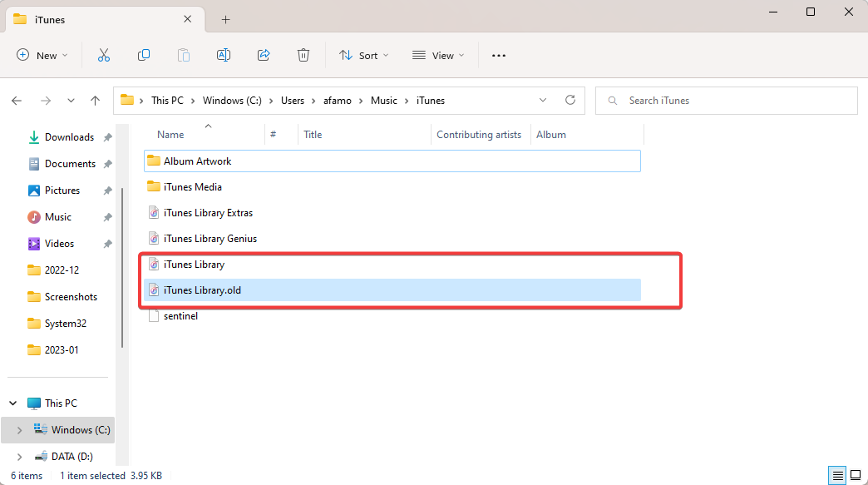This screenshot has width=868, height=485.
Task: Expand the DATA (D:) tree node
Action: coord(19,456)
